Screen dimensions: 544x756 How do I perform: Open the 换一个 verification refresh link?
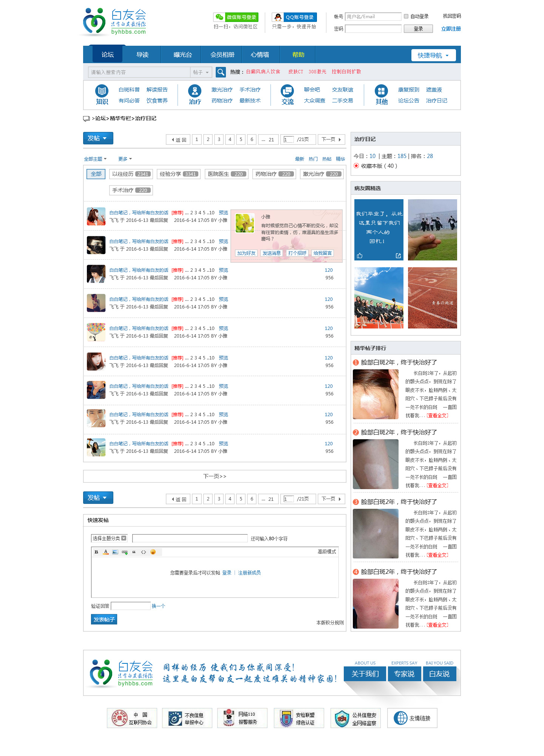(x=158, y=606)
